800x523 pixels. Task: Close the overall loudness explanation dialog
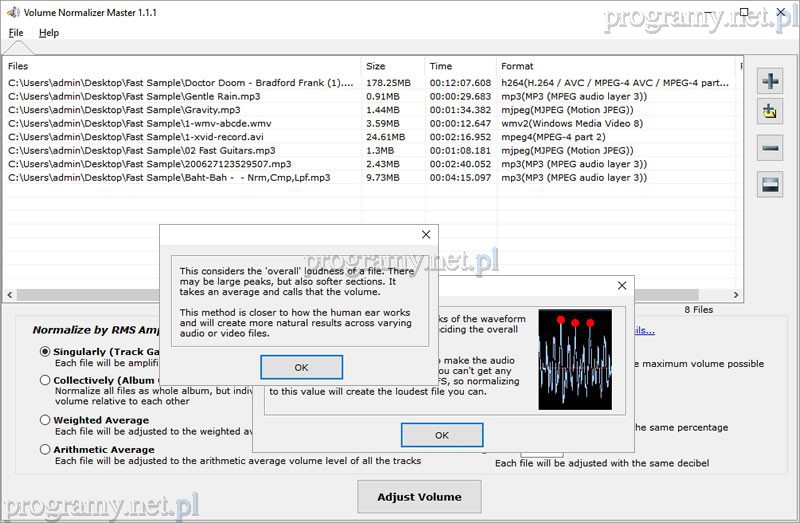(x=425, y=235)
